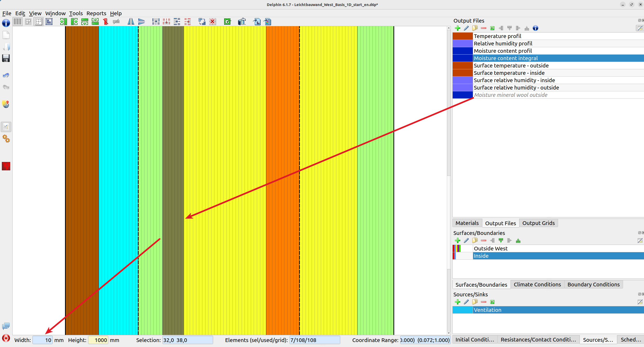Add new output file with green plus
644x347 pixels.
tap(458, 28)
